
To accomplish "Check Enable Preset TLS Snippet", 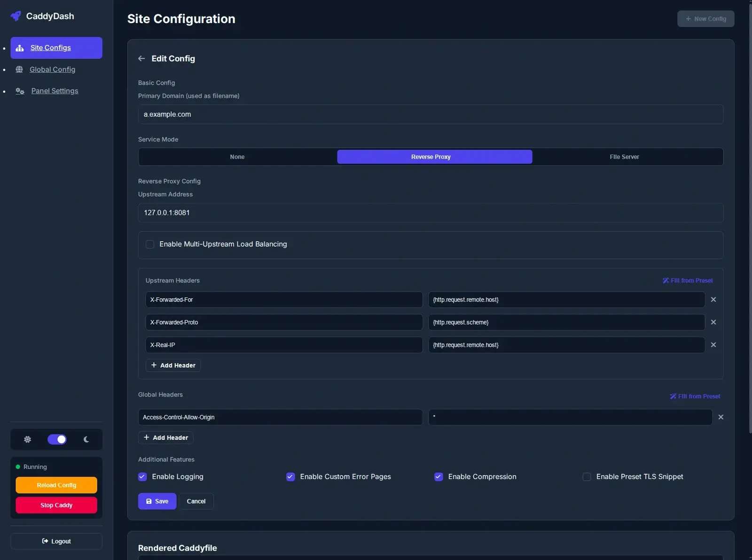I will coord(587,477).
